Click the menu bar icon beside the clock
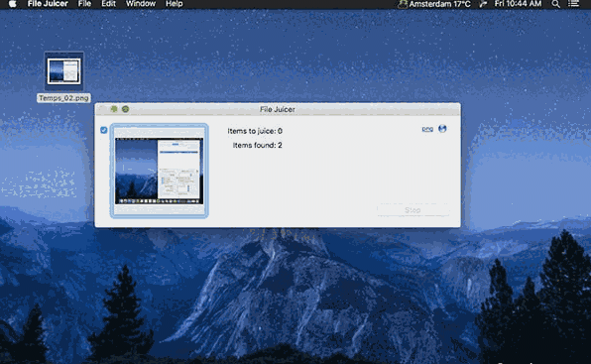 coord(483,4)
